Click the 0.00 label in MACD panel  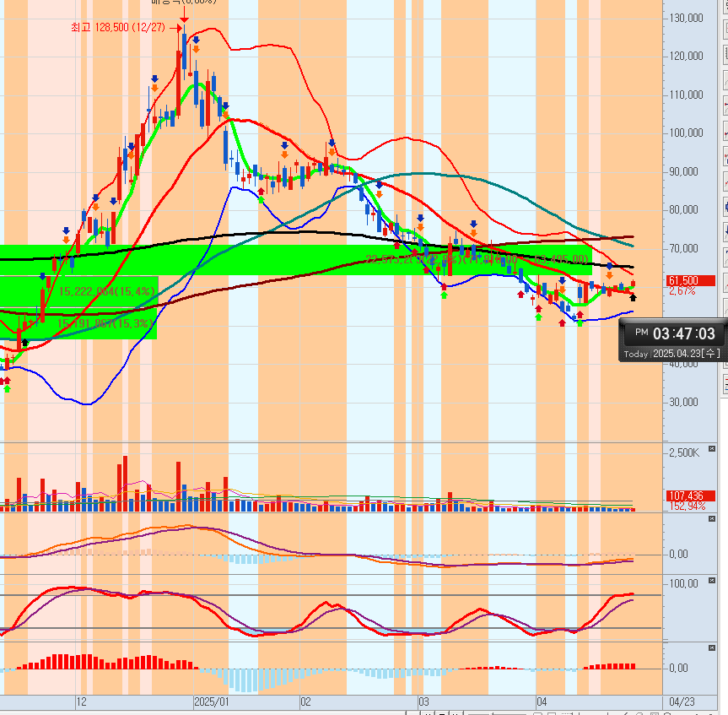[678, 554]
